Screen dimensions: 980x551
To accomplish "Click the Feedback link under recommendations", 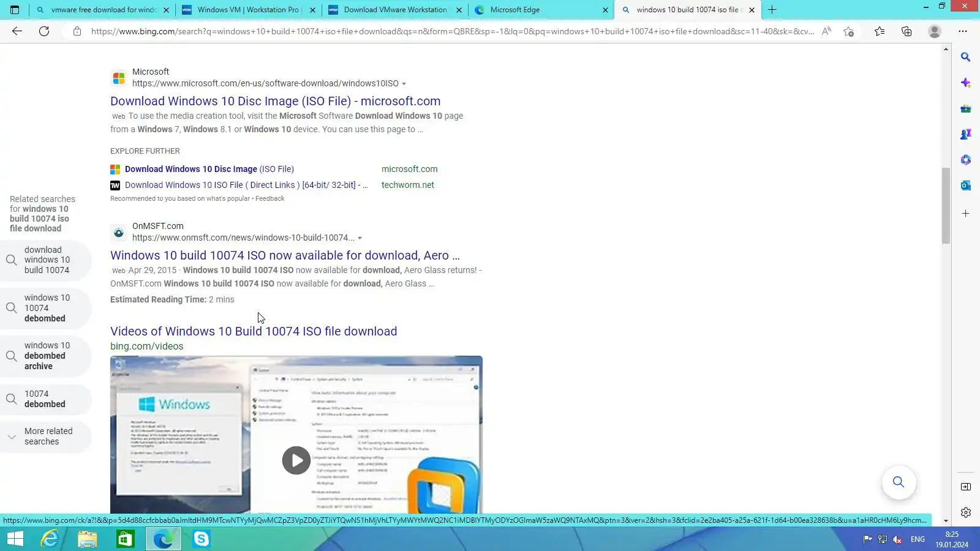I will click(x=269, y=198).
